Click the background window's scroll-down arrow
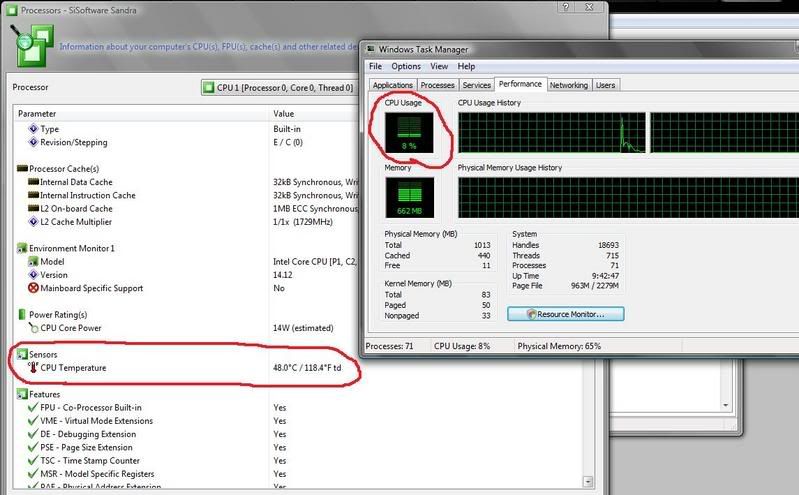The image size is (799, 495). point(726,405)
